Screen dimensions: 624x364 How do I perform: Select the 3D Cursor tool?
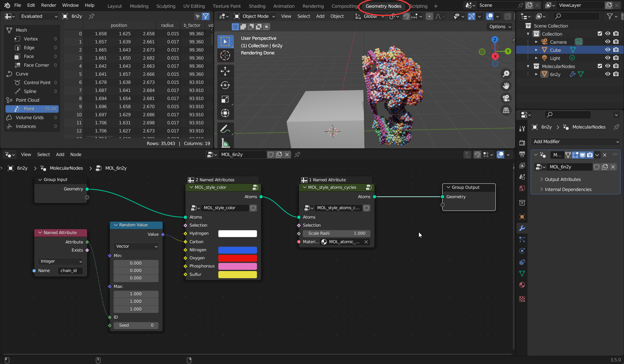(x=225, y=55)
